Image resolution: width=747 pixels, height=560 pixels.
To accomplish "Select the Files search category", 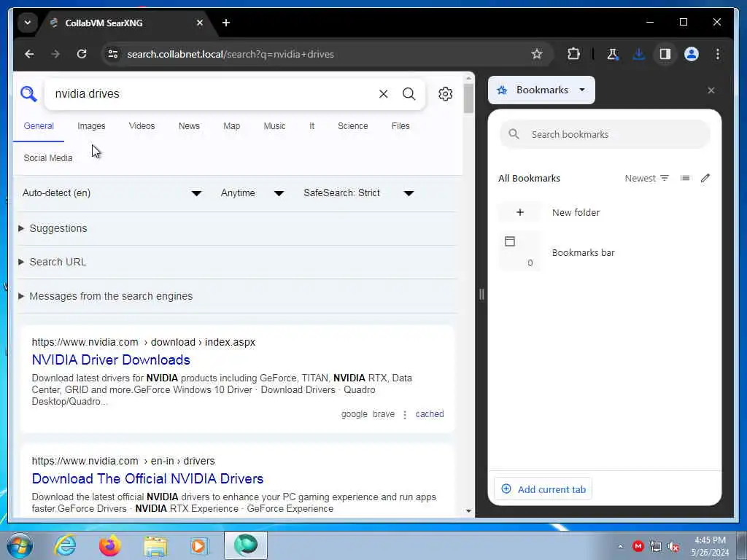I will [400, 126].
